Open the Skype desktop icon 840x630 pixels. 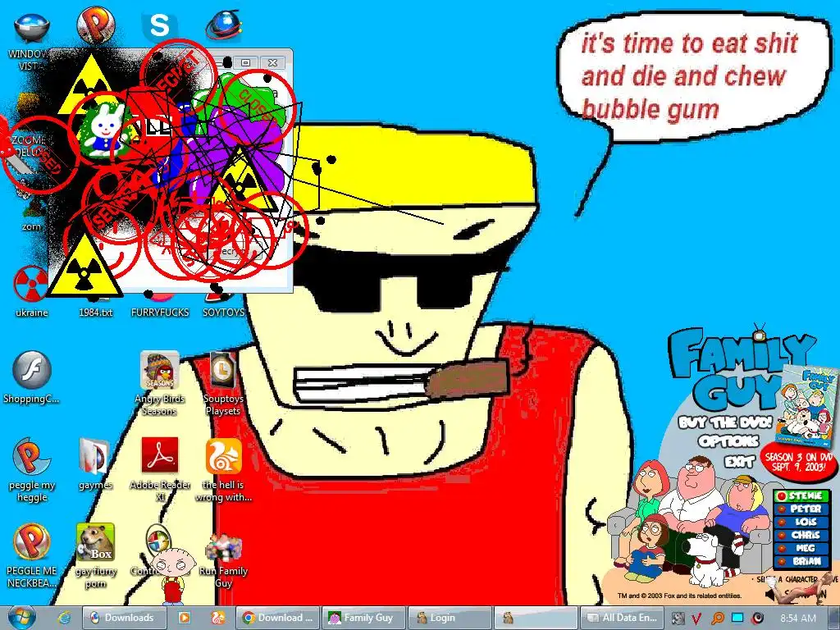(160, 25)
